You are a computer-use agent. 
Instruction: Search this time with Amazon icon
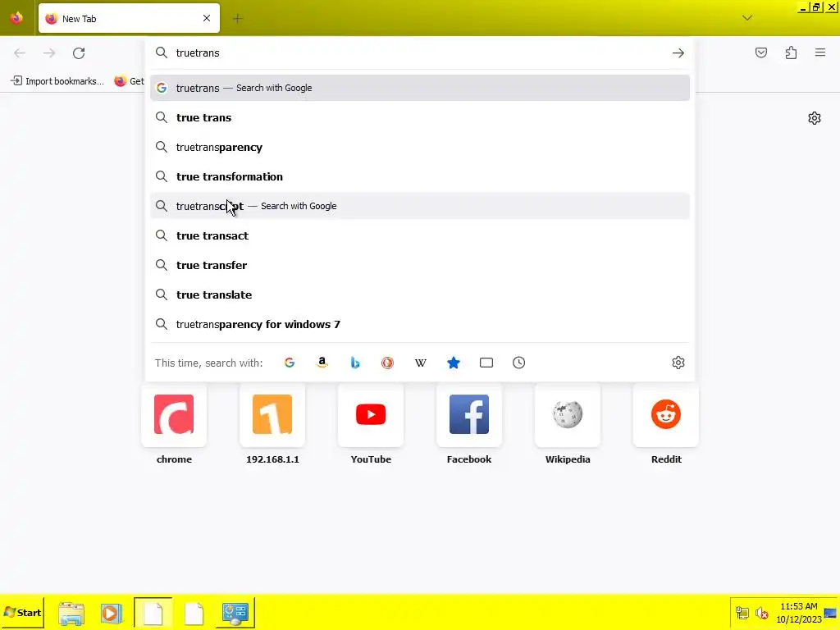click(x=322, y=363)
